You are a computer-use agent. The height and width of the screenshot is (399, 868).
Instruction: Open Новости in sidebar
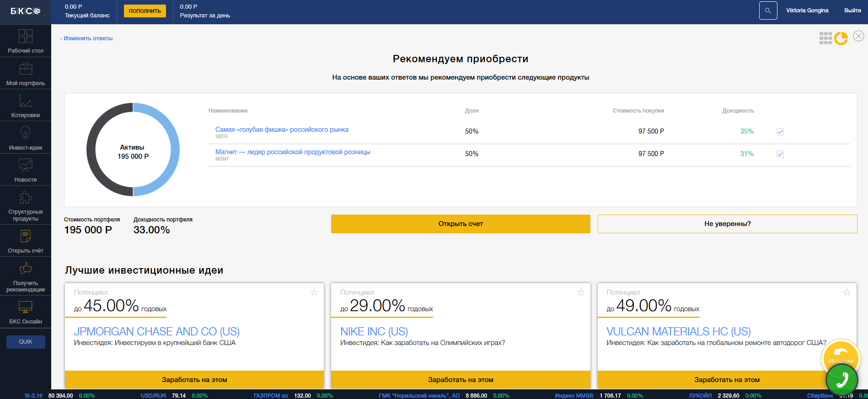(26, 170)
